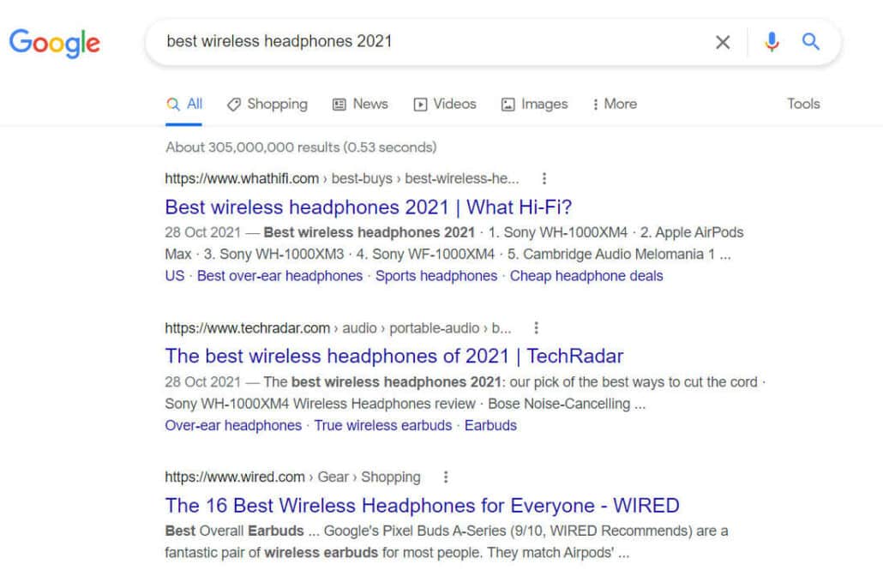The height and width of the screenshot is (588, 883).
Task: Open The 16 Best Wireless Headphones WIRED
Action: click(423, 506)
